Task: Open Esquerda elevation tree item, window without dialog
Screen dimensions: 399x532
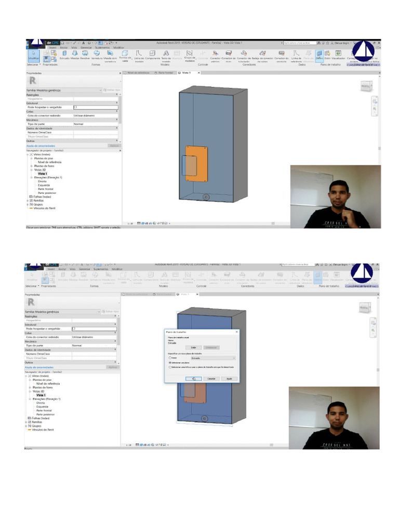Action: [44, 185]
